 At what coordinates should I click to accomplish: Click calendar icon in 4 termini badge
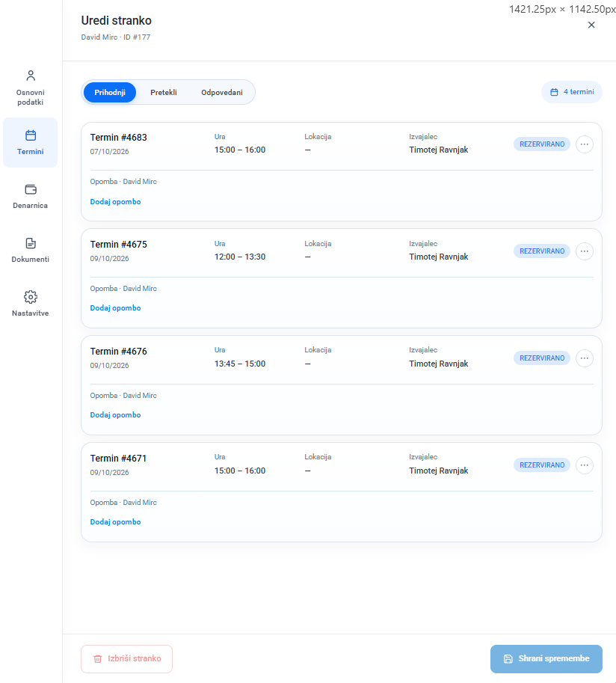tap(554, 92)
